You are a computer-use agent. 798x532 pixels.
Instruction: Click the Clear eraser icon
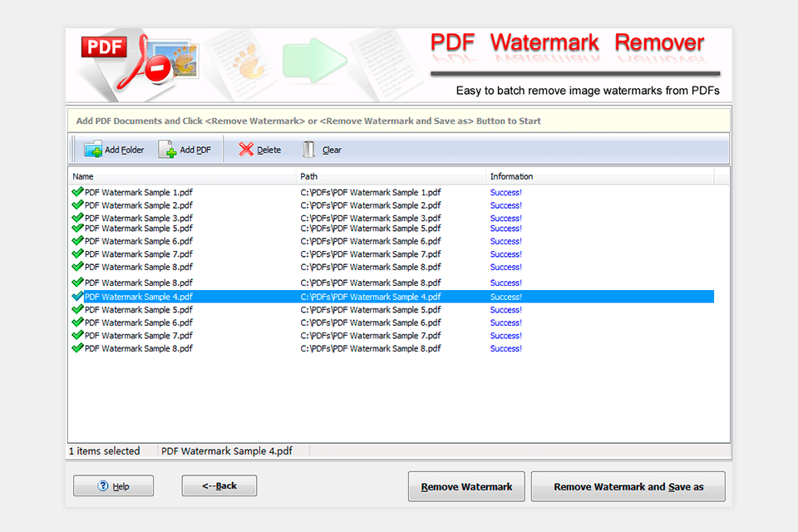tap(308, 150)
